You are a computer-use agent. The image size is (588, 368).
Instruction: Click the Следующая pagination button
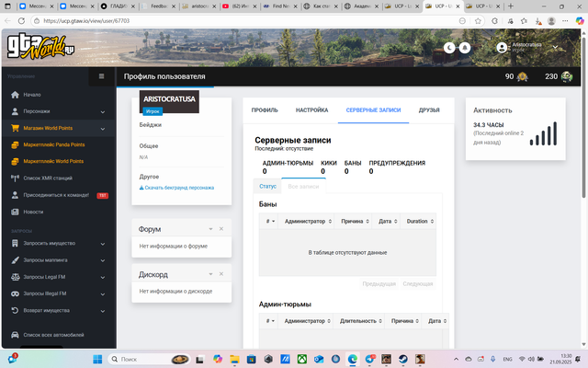coord(418,284)
